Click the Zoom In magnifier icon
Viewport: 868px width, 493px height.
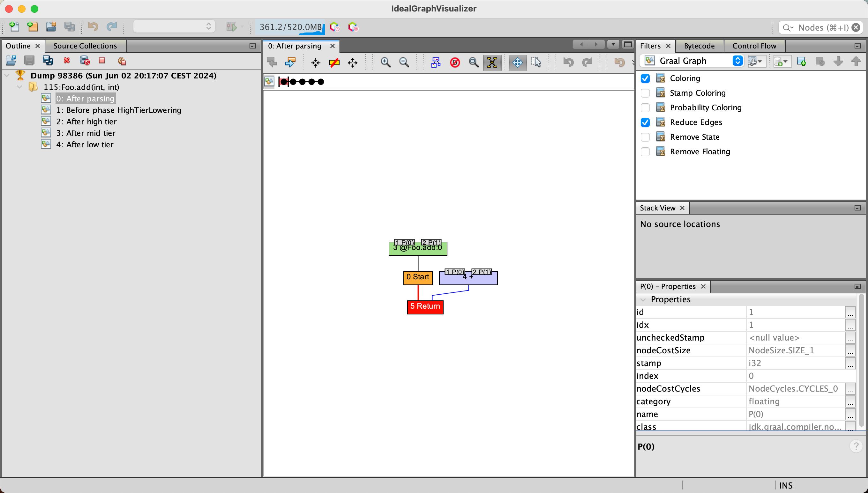(x=385, y=62)
